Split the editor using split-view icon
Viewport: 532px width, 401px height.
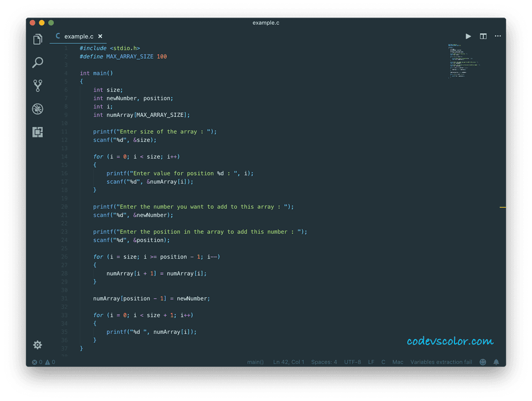click(483, 36)
